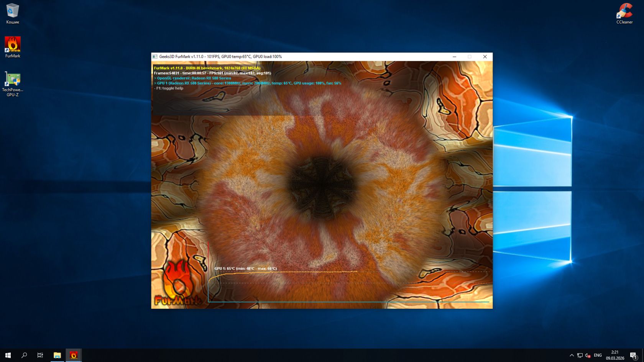Click the GPU 1 core clock and fan line
644x362 pixels.
click(248, 83)
